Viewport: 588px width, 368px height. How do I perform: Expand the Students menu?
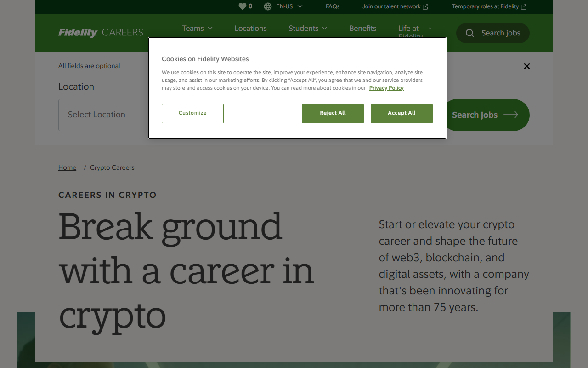pos(308,28)
